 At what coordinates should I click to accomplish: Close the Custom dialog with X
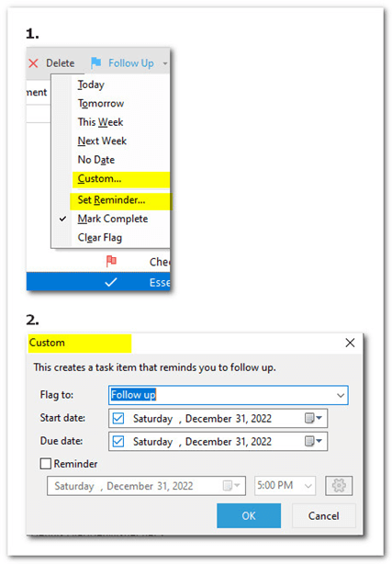tap(350, 343)
